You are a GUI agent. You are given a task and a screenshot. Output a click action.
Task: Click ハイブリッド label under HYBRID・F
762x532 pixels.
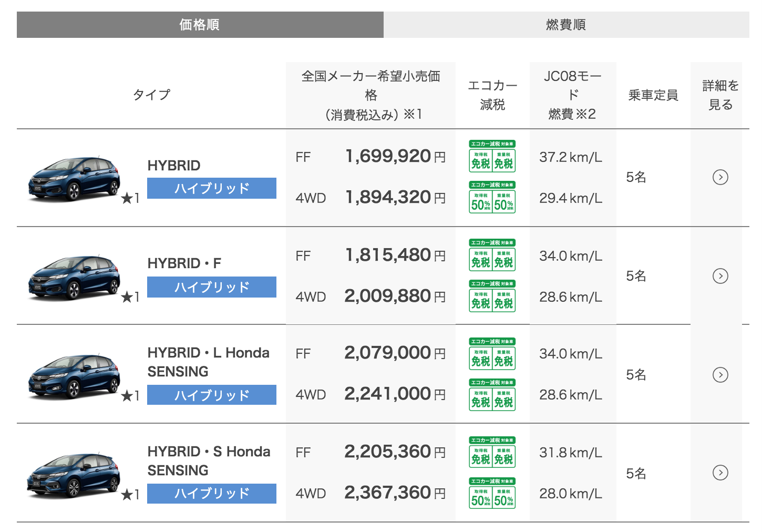pos(212,287)
